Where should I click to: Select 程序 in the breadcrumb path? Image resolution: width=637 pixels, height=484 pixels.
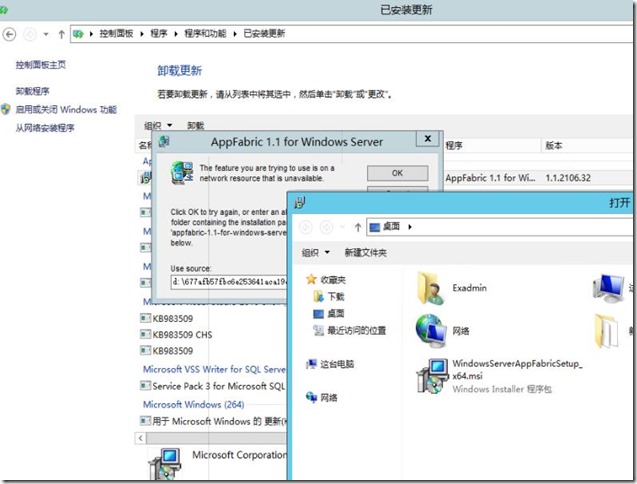pos(159,33)
